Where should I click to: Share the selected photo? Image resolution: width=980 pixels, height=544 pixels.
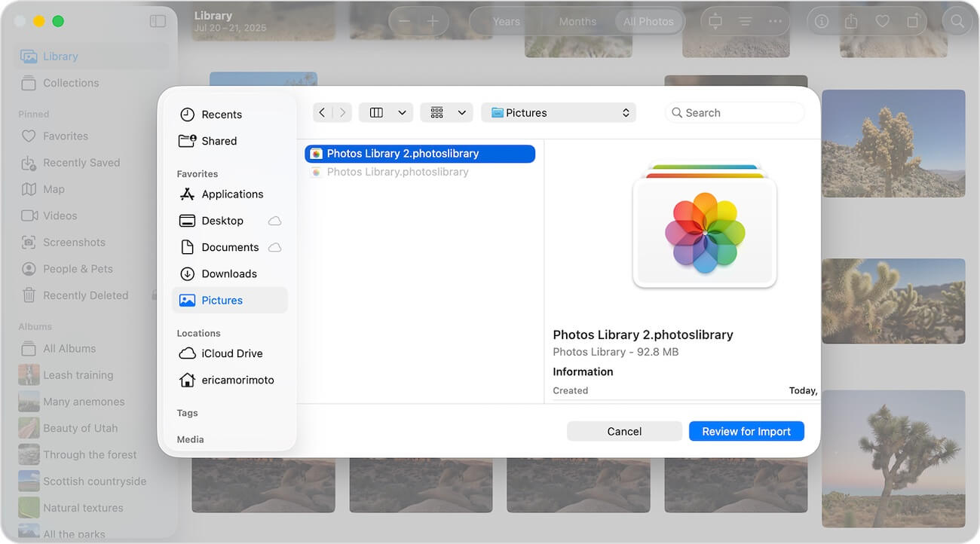pos(852,21)
